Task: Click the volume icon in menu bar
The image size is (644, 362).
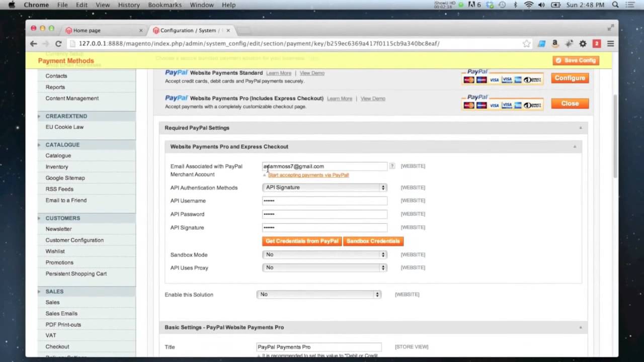Action: 542,5
